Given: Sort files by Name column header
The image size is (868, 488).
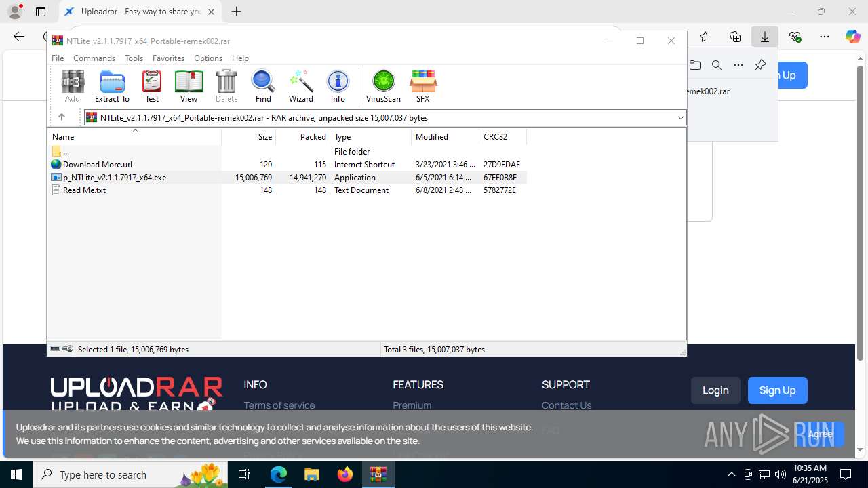Looking at the screenshot, I should [134, 137].
